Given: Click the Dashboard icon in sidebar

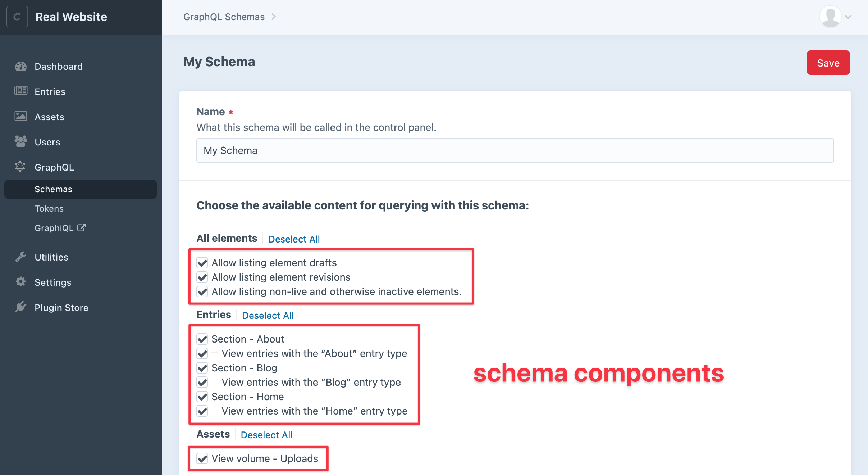Looking at the screenshot, I should point(20,66).
